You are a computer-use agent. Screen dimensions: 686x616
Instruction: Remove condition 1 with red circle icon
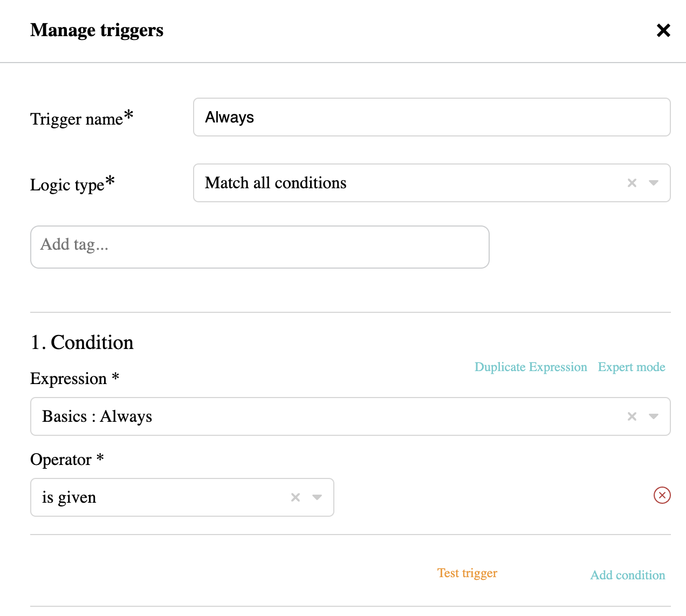pos(662,495)
